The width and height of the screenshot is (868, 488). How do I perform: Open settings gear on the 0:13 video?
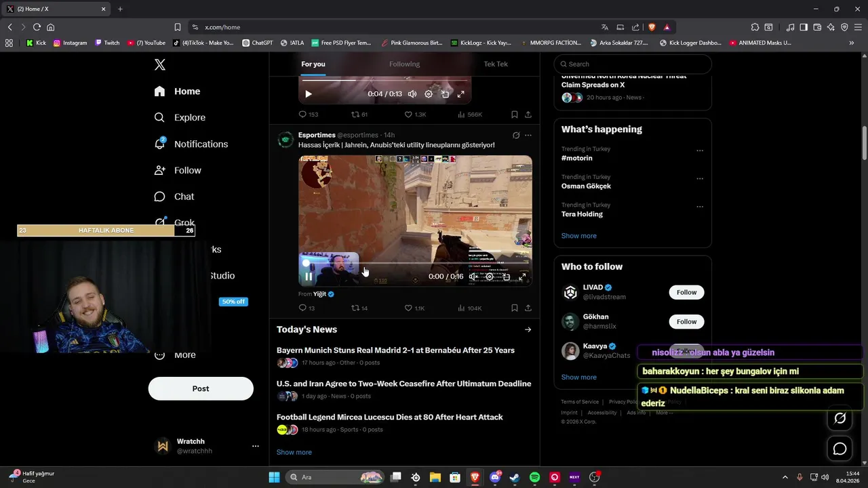point(429,94)
